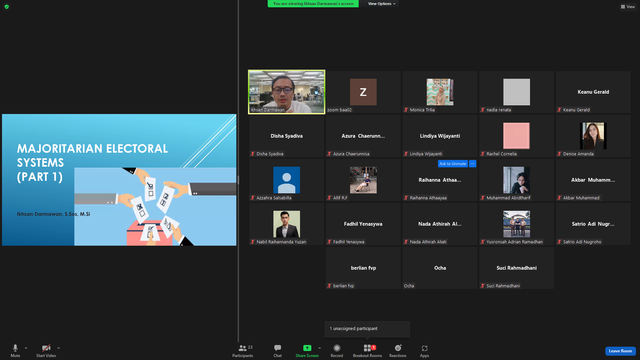Screen dimensions: 640x360
Task: Click Rachel Cornelia's pink avatar
Action: coord(516,136)
